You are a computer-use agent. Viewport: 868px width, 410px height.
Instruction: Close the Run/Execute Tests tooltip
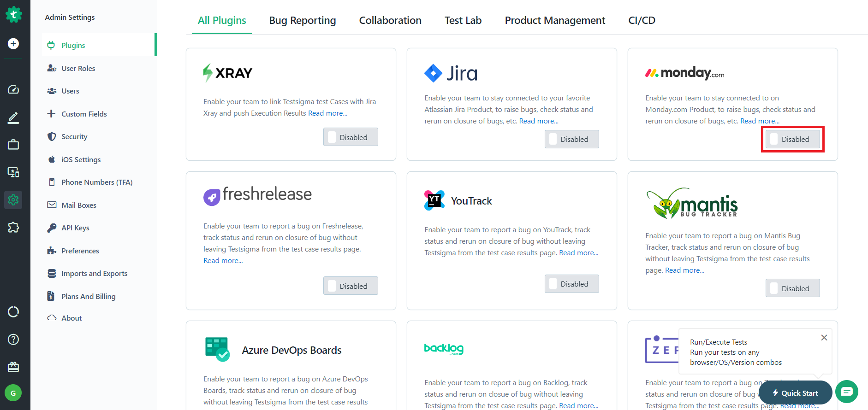click(x=824, y=338)
